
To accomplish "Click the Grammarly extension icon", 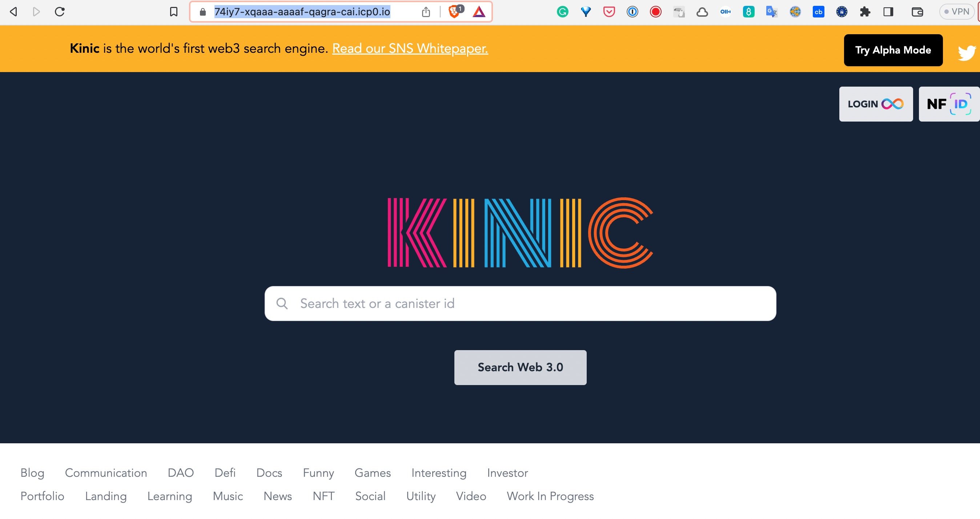I will tap(562, 12).
